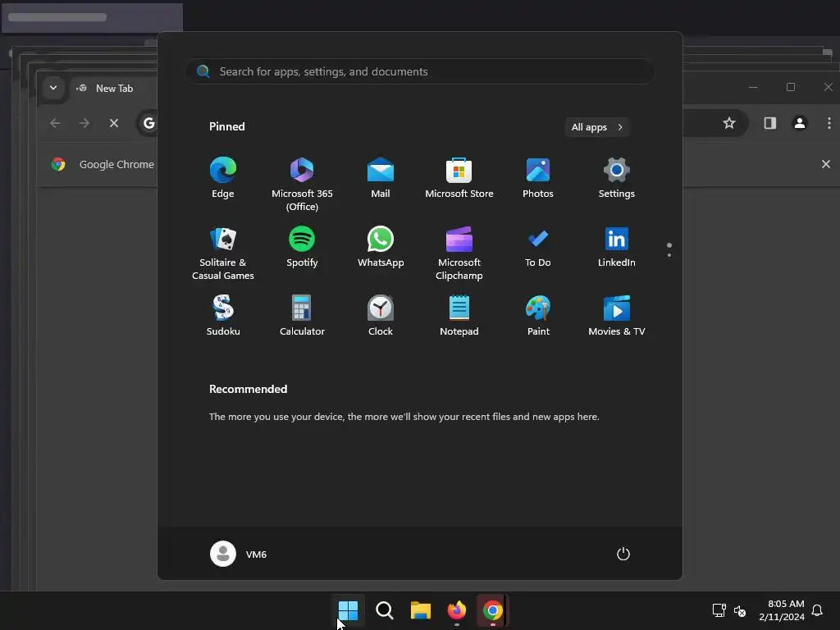Open WhatsApp pinned app

381,247
